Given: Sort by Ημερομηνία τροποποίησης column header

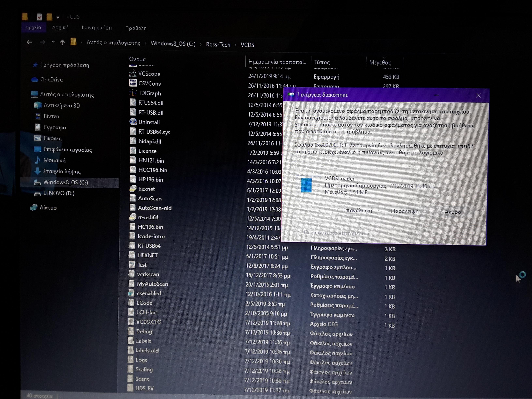Looking at the screenshot, I should [x=278, y=62].
